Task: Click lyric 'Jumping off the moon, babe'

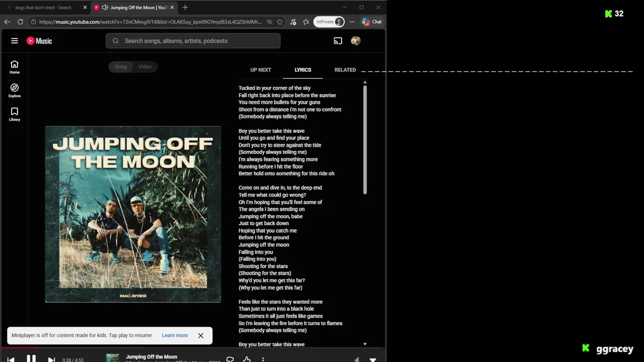Action: pos(271,216)
